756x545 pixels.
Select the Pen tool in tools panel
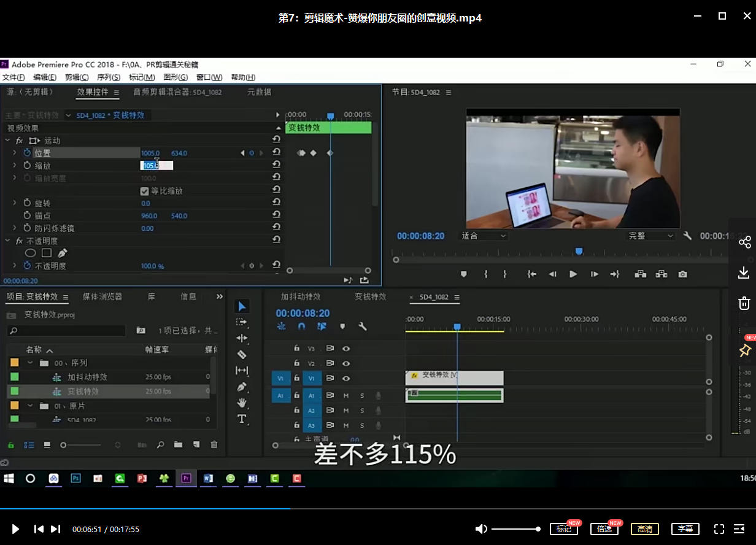pos(242,387)
